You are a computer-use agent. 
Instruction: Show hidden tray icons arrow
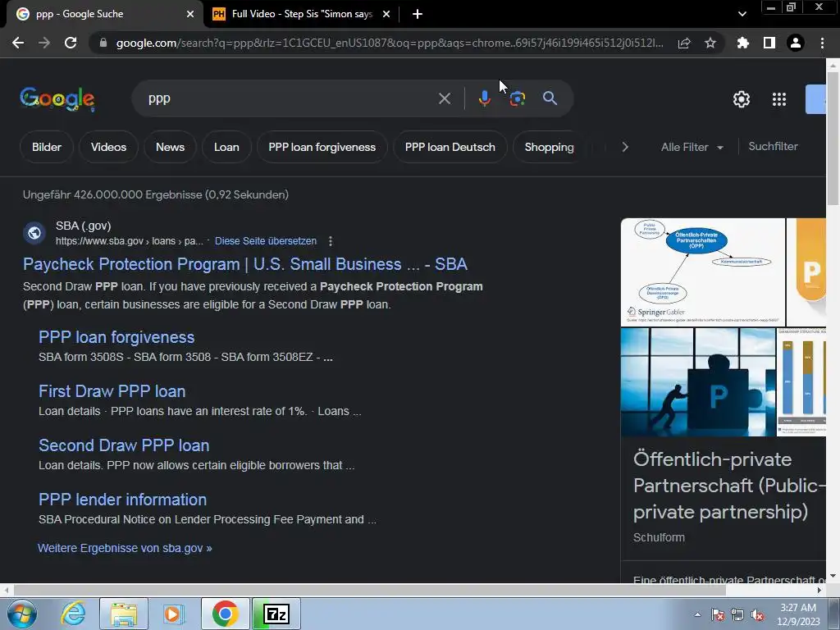697,614
